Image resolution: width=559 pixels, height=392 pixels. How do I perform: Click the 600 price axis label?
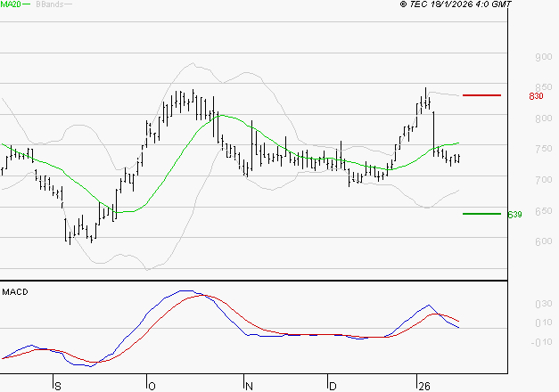pos(544,241)
